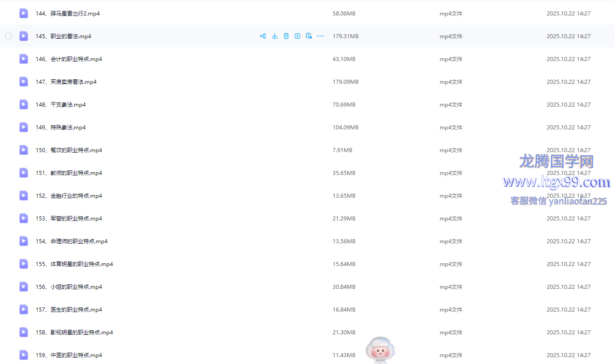615x364 pixels.
Task: Click the 151 教师的职业特点.mp4 file name
Action: point(69,173)
